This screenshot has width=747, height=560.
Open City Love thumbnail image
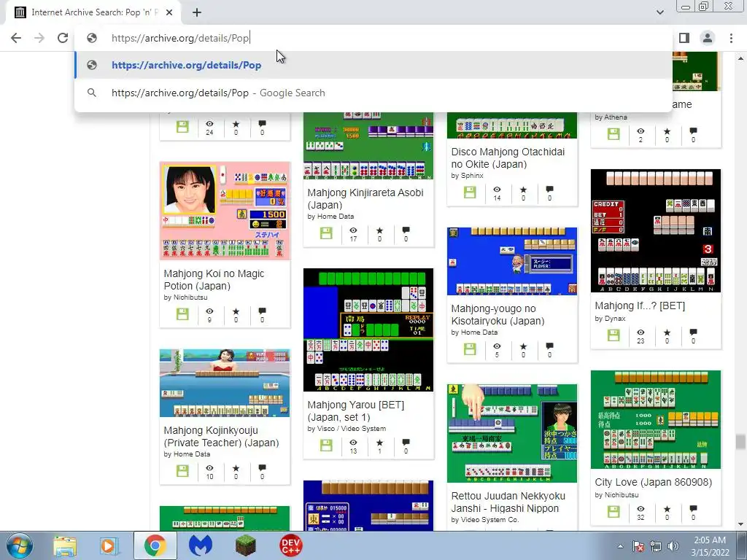656,419
